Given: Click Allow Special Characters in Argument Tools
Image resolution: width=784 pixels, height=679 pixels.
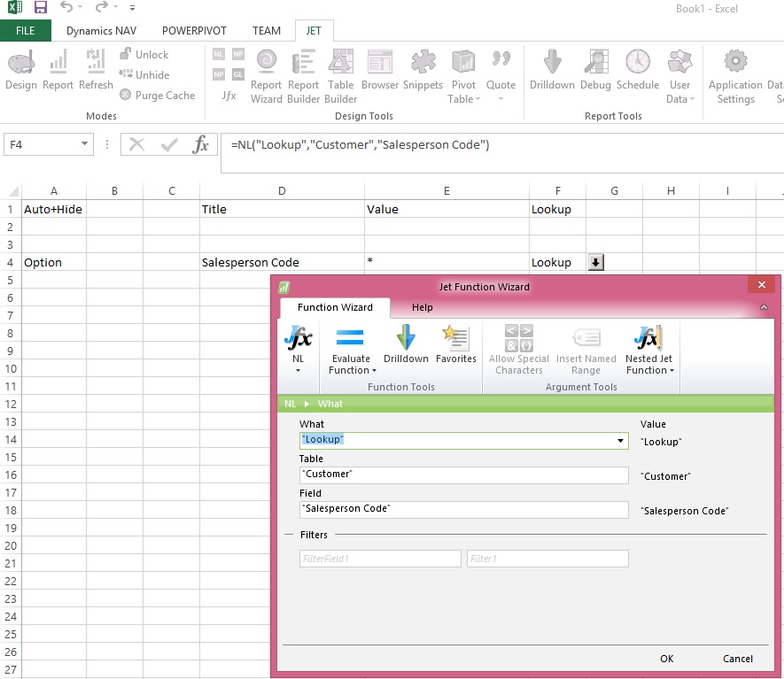Looking at the screenshot, I should coord(518,350).
